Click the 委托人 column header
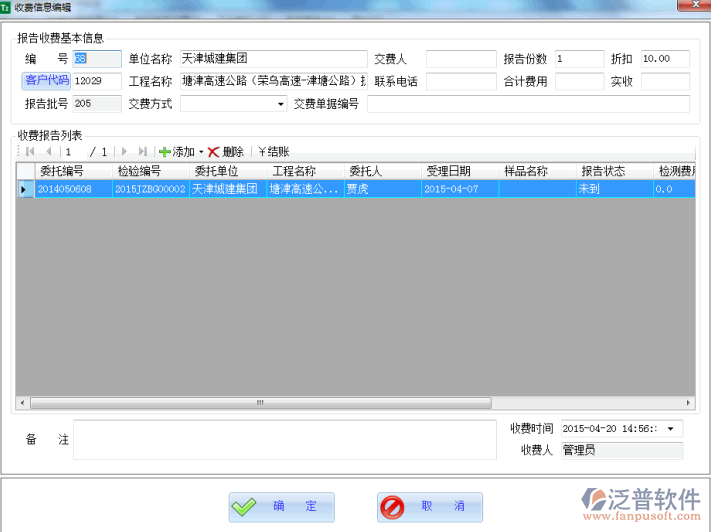Viewport: 711px width, 532px height. point(383,171)
